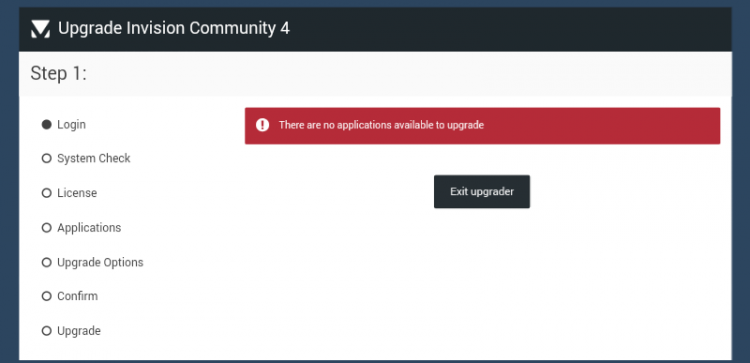Select the Login step bullet
The height and width of the screenshot is (363, 750).
coord(46,125)
